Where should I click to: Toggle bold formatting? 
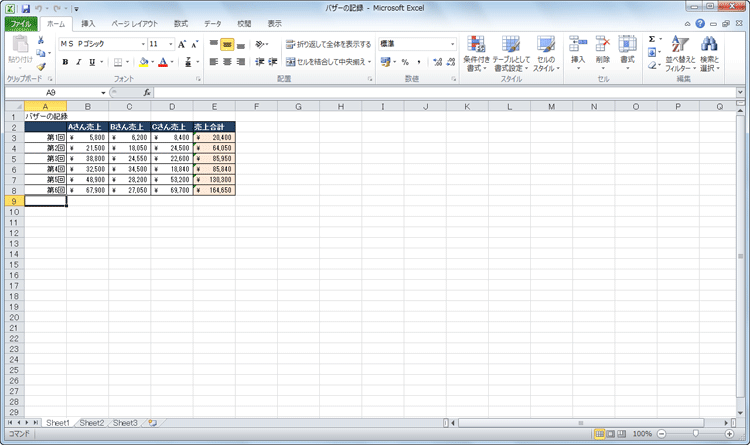(65, 62)
